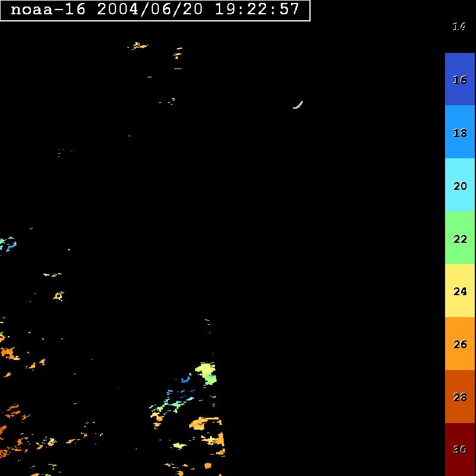476x476 pixels.
Task: Select the yellow 24 color swatch
Action: pyautogui.click(x=459, y=291)
